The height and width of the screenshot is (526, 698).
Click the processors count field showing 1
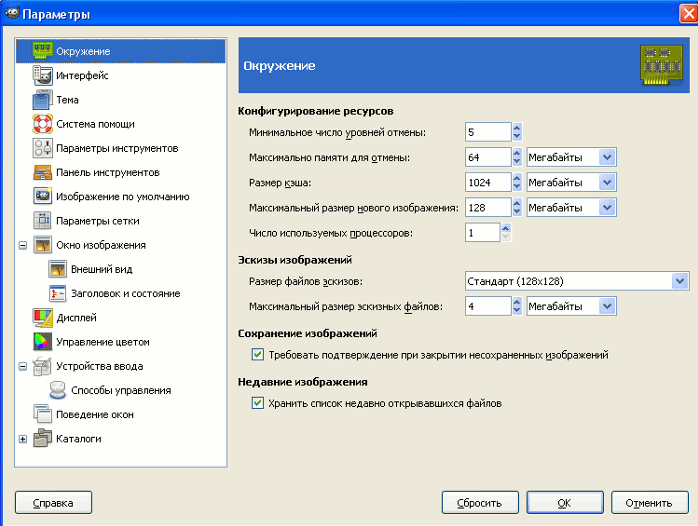(x=483, y=232)
